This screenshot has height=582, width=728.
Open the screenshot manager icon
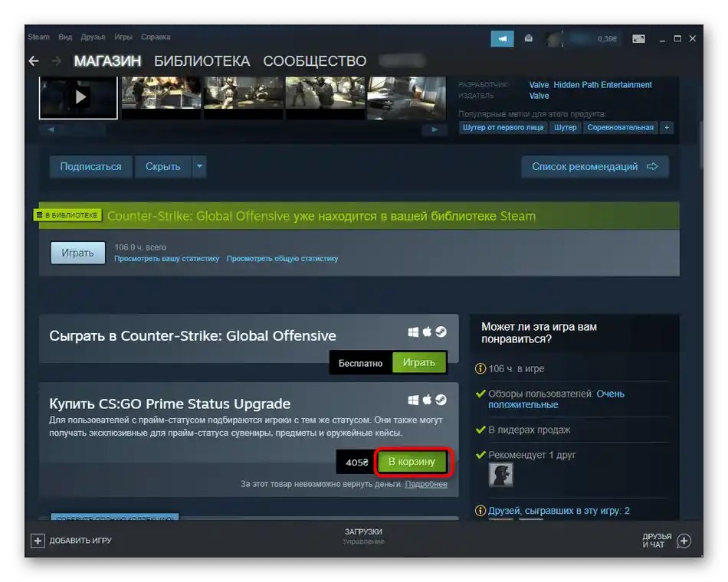click(638, 38)
